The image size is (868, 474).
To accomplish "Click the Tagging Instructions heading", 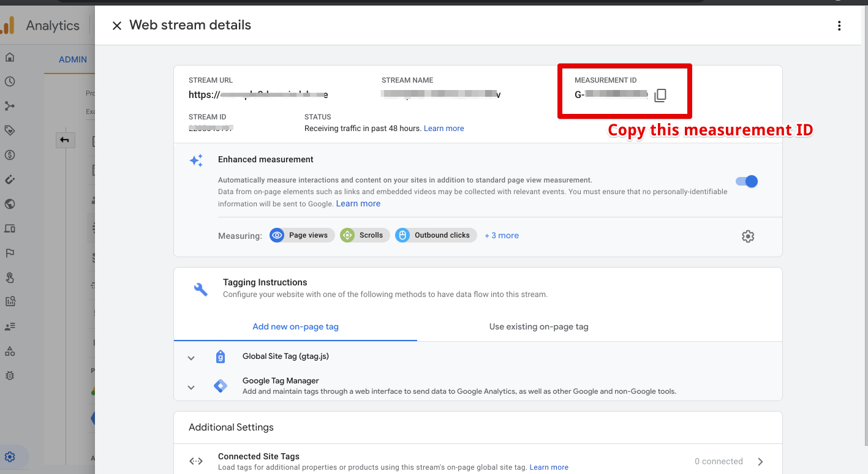I will 265,282.
